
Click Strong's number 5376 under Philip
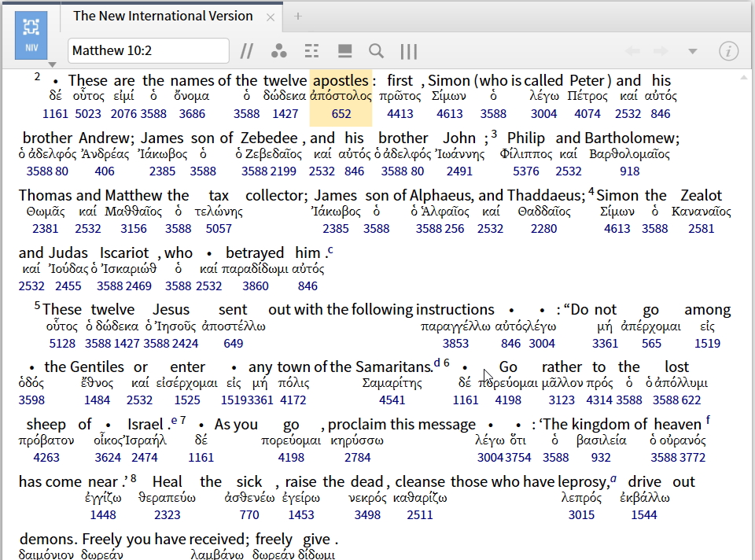tap(526, 171)
